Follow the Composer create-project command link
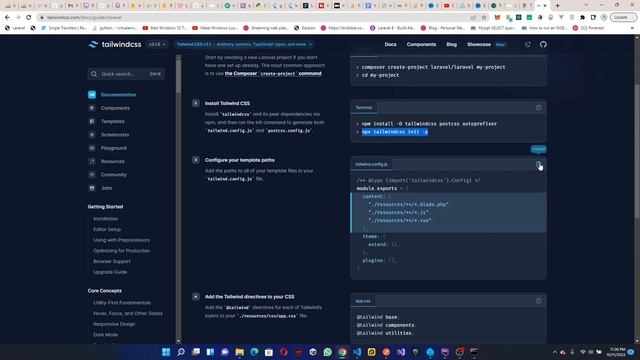Image resolution: width=640 pixels, height=360 pixels. (x=273, y=73)
